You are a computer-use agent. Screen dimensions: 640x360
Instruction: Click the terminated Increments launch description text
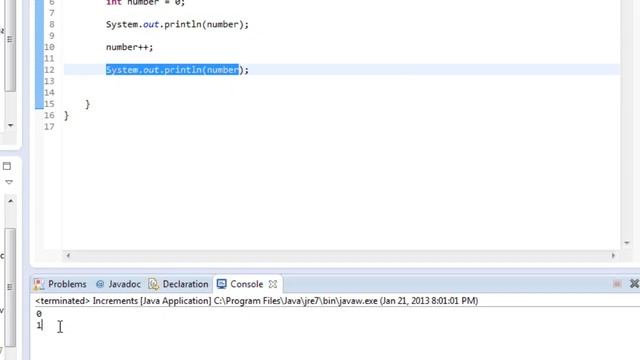coord(256,301)
